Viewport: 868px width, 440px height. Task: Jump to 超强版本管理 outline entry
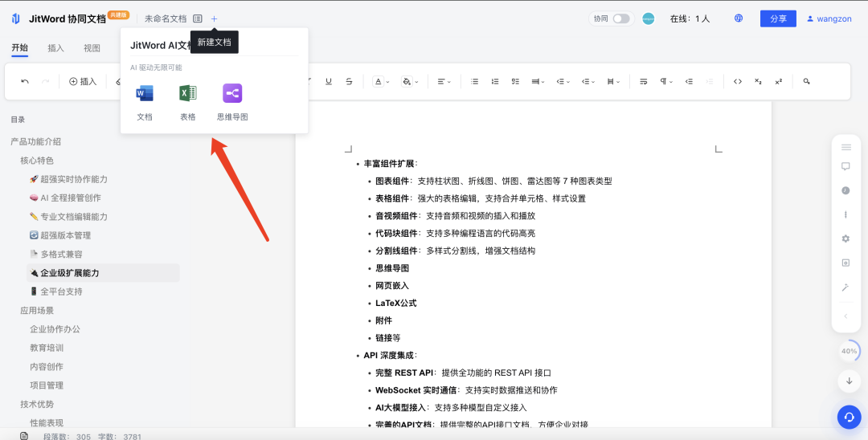pos(60,235)
